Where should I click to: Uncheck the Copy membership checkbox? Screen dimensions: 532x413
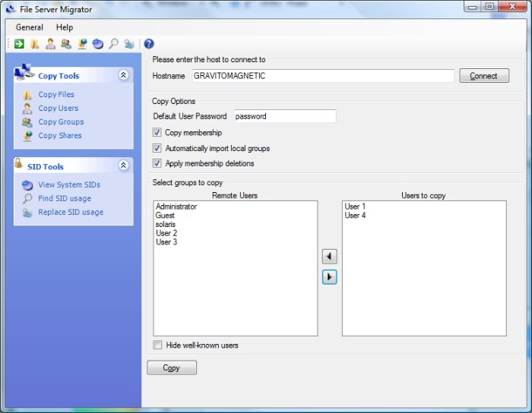click(x=157, y=133)
